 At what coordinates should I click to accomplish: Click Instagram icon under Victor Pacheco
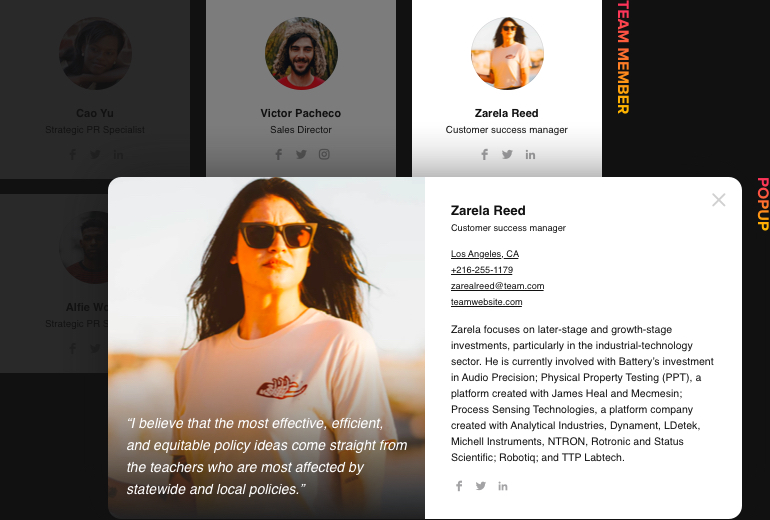tap(324, 155)
